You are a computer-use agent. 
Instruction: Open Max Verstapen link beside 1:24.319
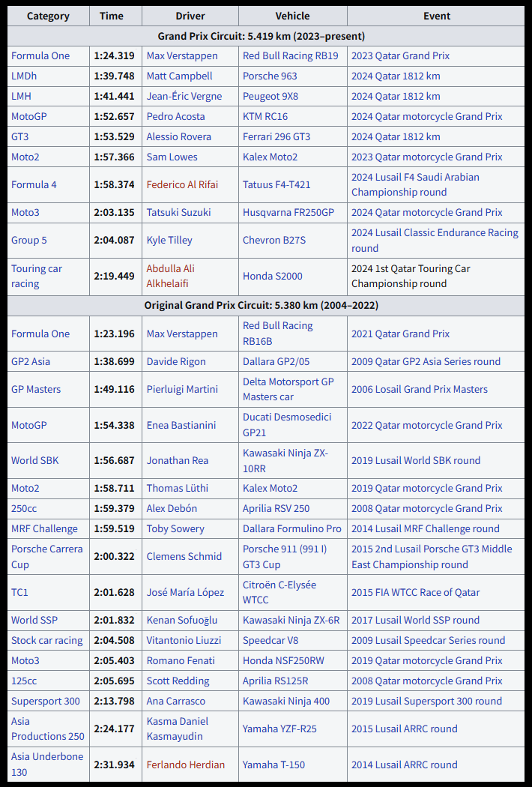click(x=182, y=55)
